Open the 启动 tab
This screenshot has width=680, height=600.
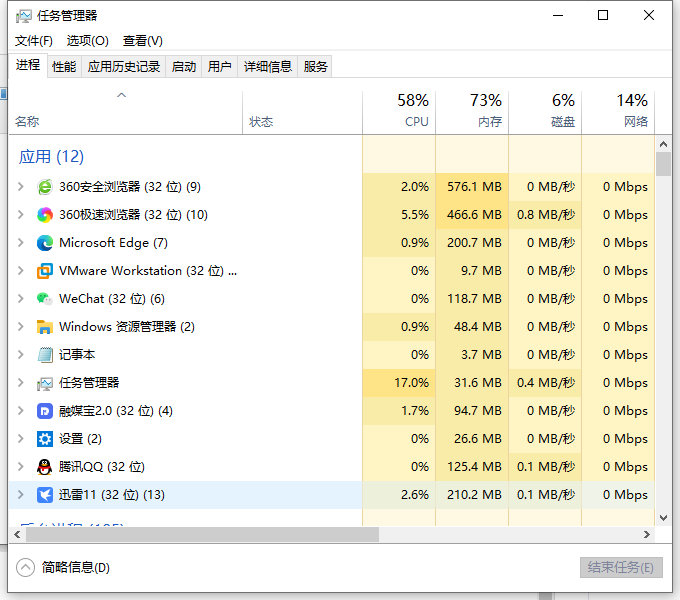click(x=184, y=66)
